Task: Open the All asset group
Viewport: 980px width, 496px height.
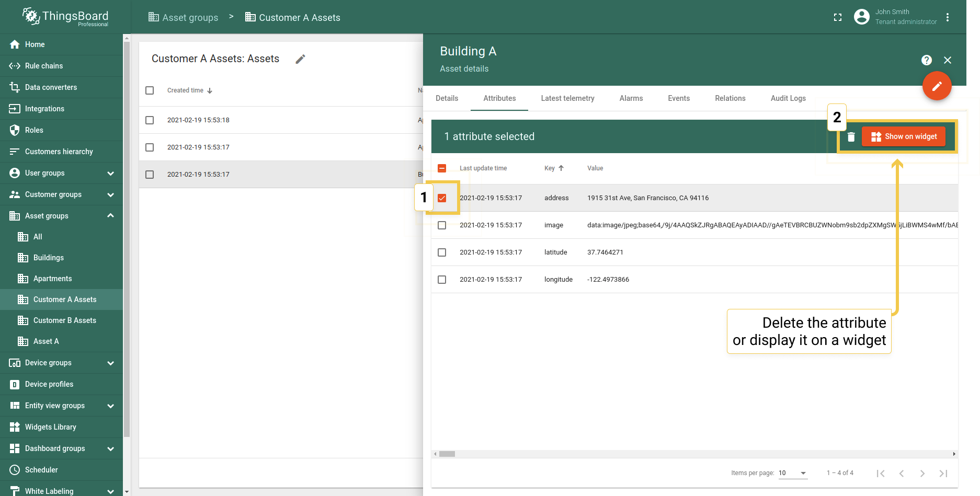Action: tap(61, 237)
